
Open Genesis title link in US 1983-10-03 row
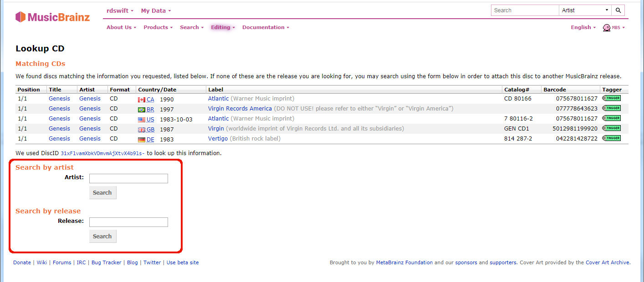coord(59,118)
